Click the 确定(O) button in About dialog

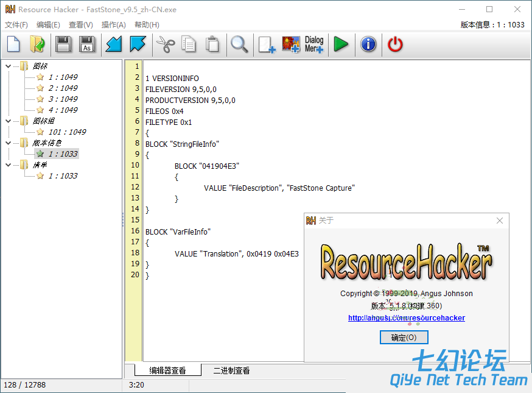click(x=404, y=338)
